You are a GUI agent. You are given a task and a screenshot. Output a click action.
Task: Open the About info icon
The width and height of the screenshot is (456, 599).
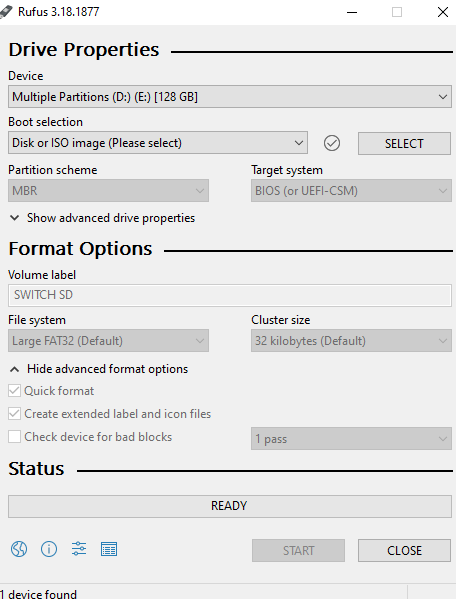[x=49, y=549]
